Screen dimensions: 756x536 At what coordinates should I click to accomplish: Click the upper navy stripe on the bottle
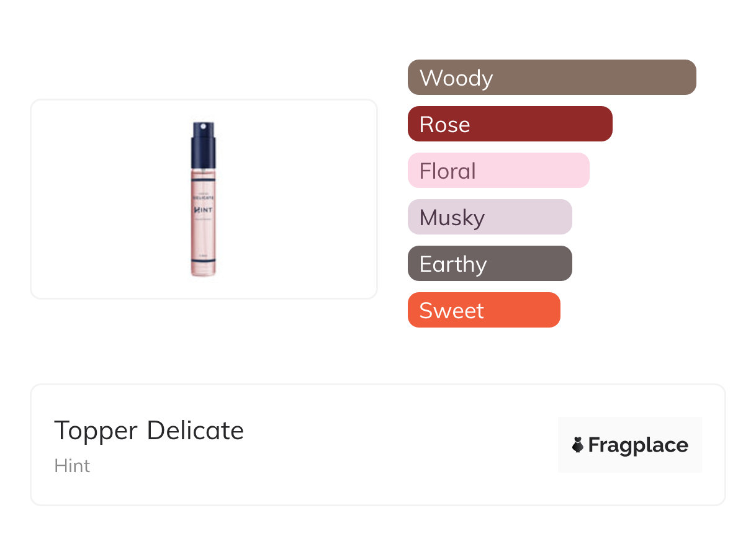tap(203, 179)
